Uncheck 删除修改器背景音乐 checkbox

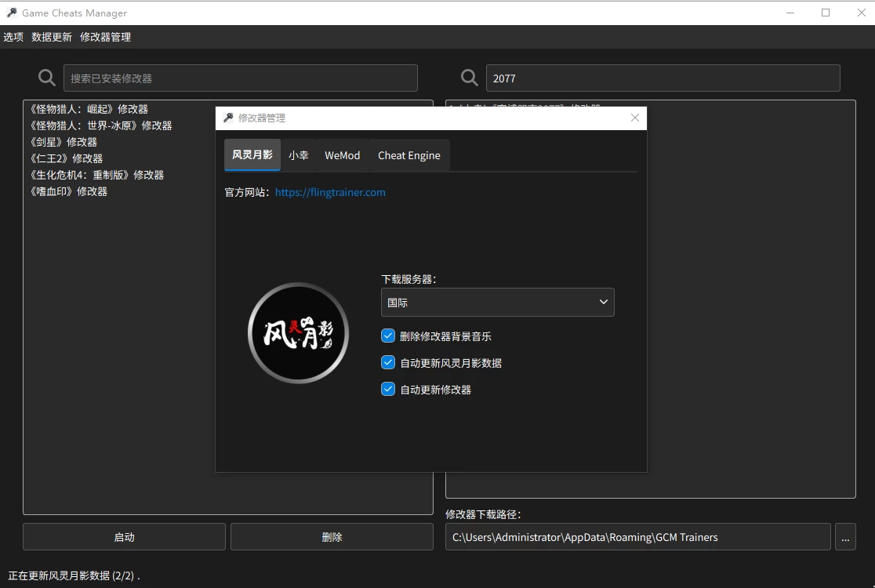click(388, 336)
